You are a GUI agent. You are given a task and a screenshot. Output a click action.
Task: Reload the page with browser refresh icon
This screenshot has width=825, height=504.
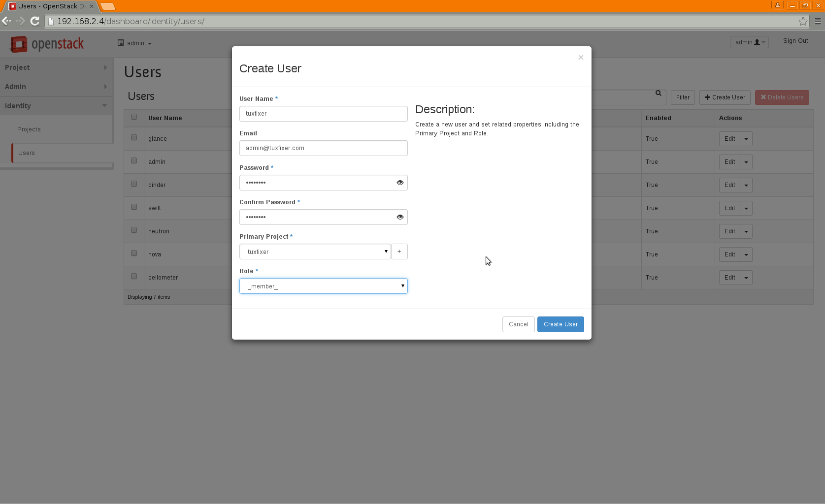coord(35,21)
